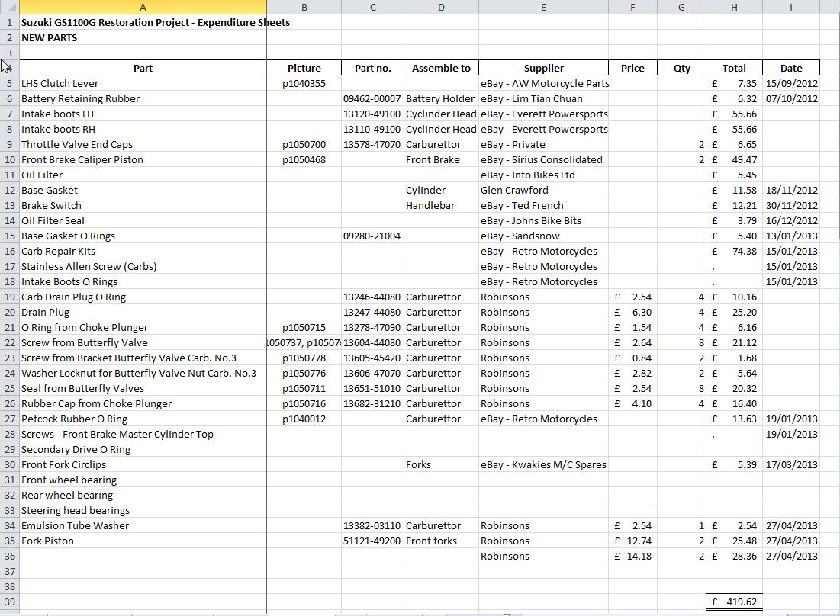Image resolution: width=840 pixels, height=616 pixels.
Task: Select the Front Brake Caliper Piston cell
Action: coord(143,159)
